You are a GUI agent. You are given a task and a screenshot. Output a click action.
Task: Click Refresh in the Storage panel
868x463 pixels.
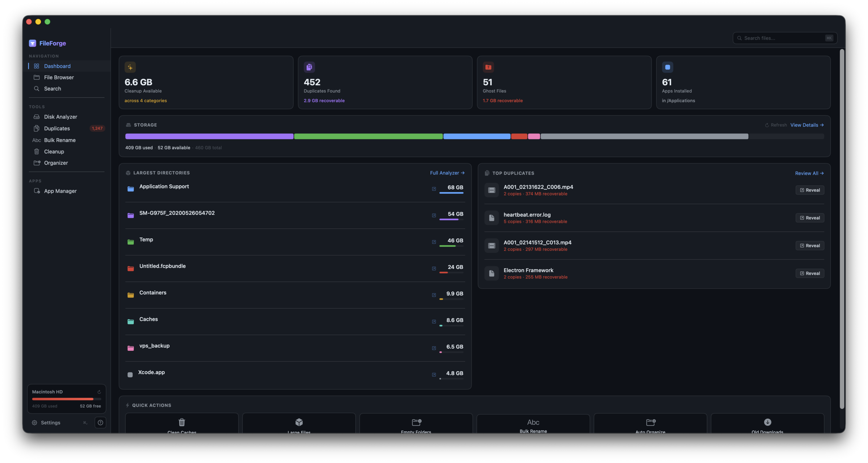[x=776, y=125]
